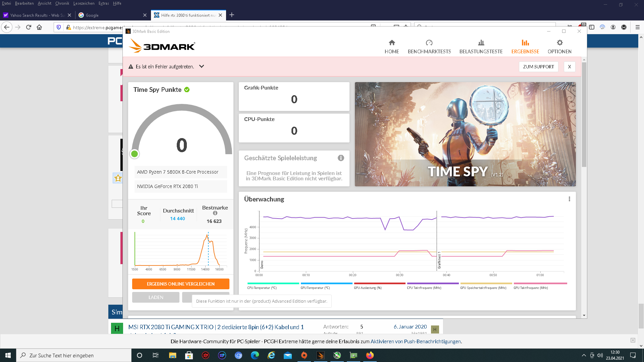Expand the error message details chevron
This screenshot has height=362, width=644.
tap(202, 66)
